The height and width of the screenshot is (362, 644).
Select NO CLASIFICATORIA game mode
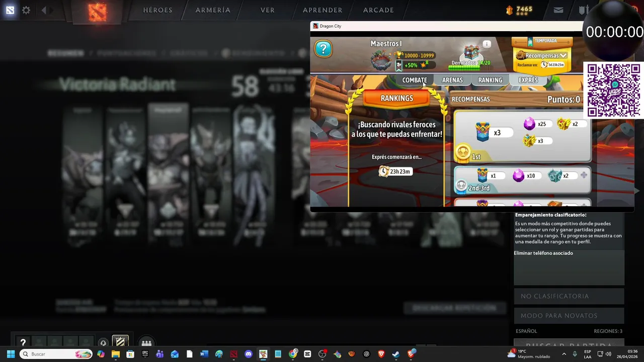pyautogui.click(x=569, y=296)
